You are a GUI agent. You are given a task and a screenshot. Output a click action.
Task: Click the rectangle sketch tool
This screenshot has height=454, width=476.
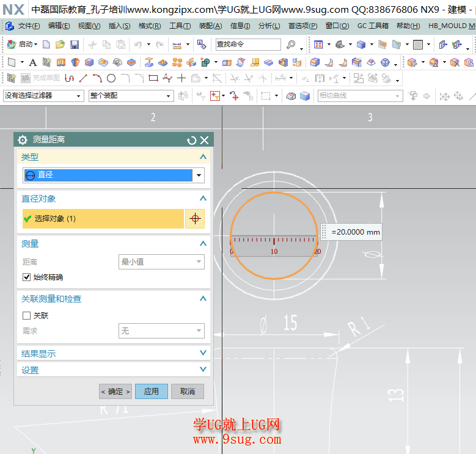point(153,79)
